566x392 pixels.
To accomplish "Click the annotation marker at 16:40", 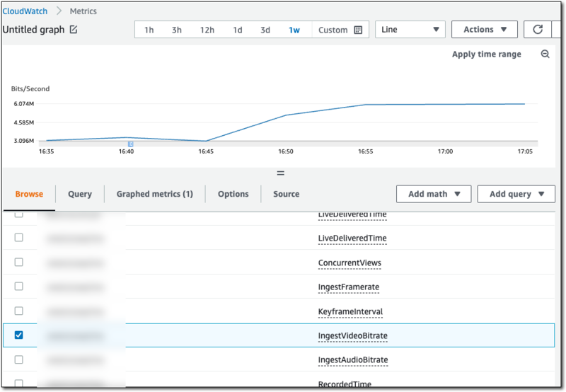I will coord(131,144).
